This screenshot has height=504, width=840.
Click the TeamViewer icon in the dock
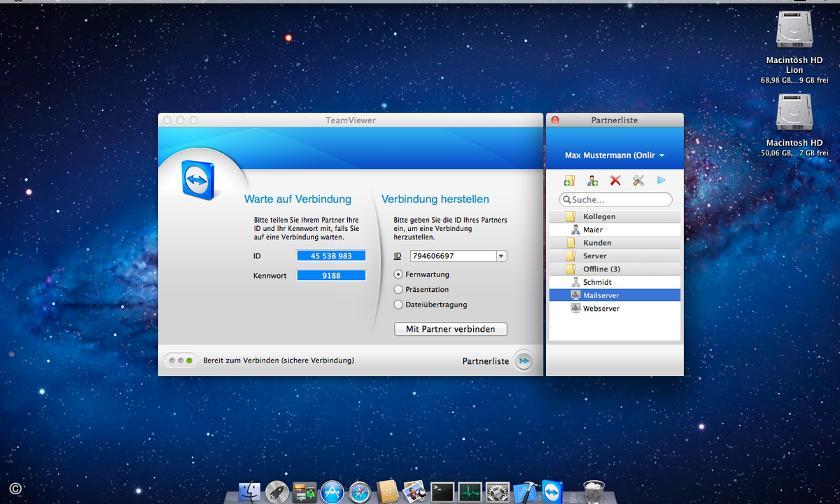pyautogui.click(x=552, y=491)
